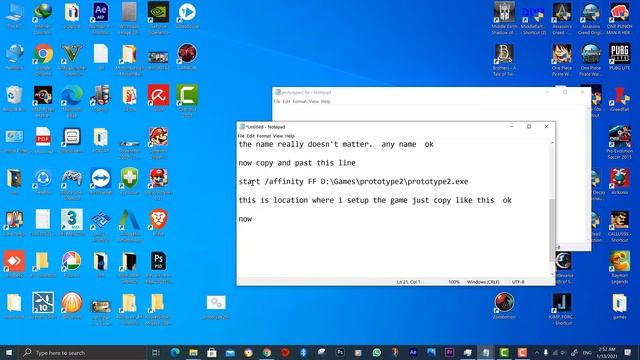Click the line 'now copy and past this line'
Viewport: 640px width, 360px height.
point(297,163)
